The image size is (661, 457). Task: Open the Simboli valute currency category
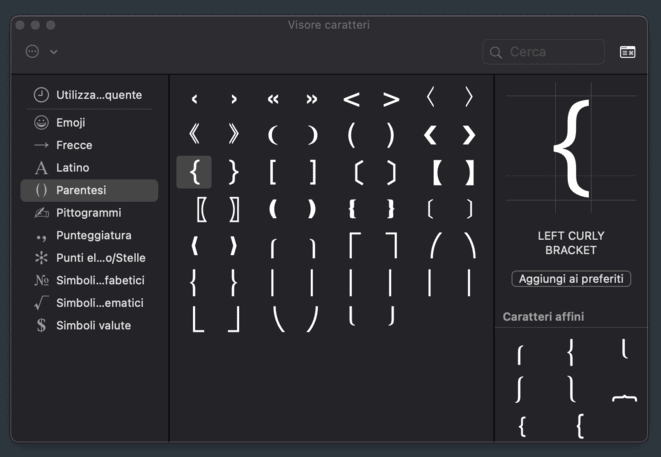(x=93, y=325)
